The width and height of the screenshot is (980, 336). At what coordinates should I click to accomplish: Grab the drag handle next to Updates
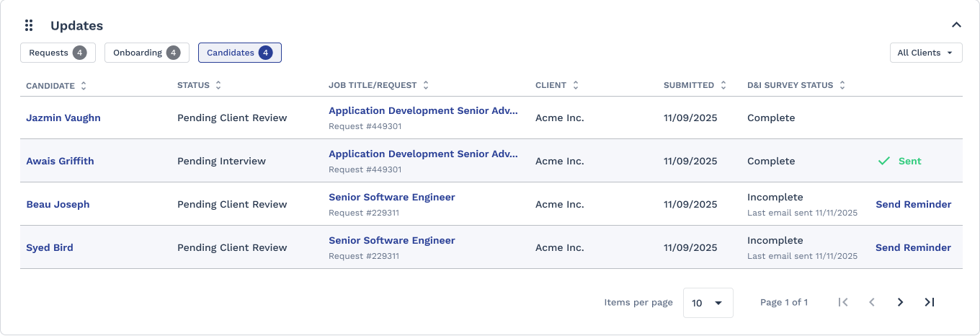(x=29, y=26)
